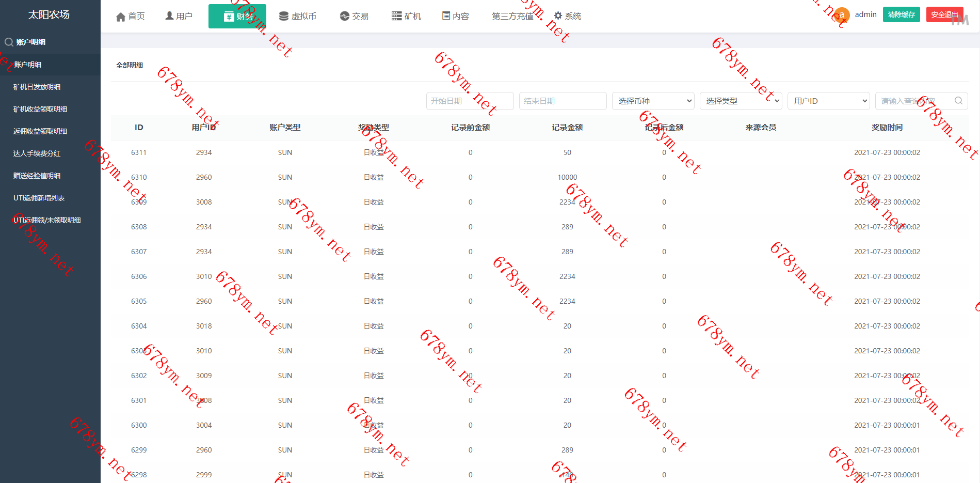
Task: Click the admin avatar icon
Action: coord(842,15)
